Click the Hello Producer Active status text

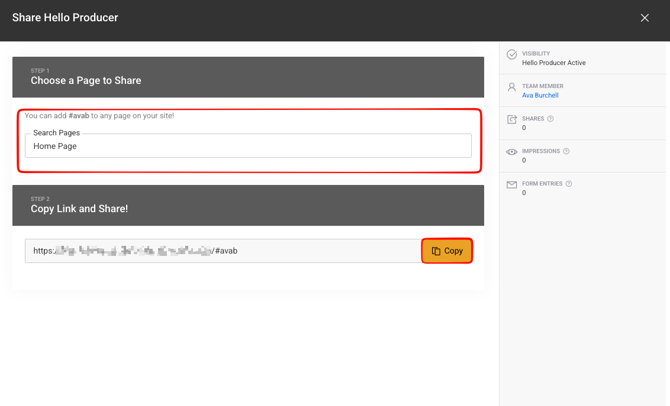click(x=554, y=63)
